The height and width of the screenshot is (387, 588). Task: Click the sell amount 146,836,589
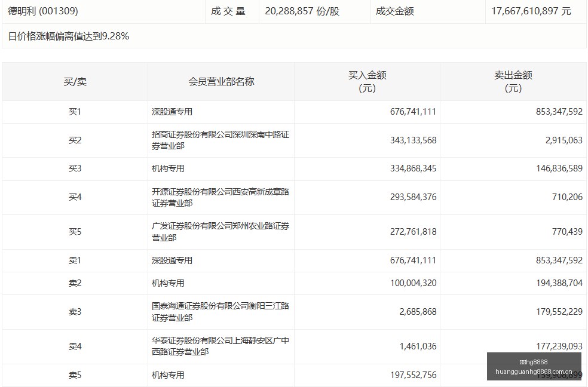[x=559, y=168]
